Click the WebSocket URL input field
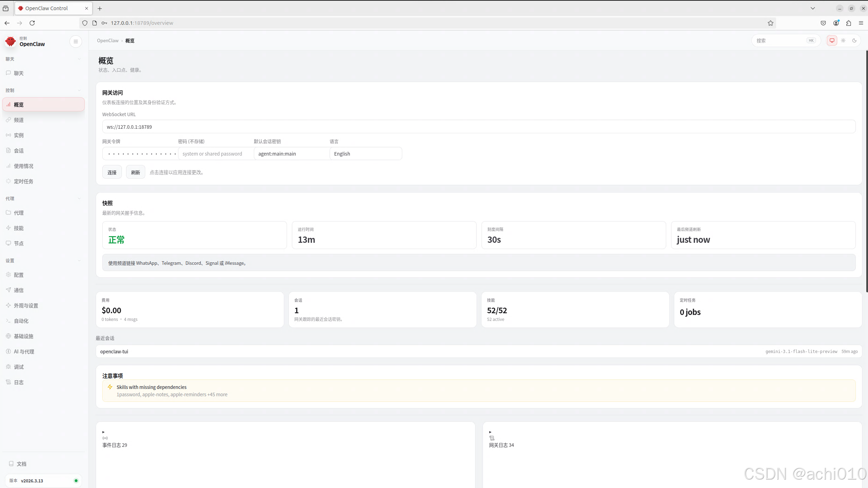868x488 pixels. pyautogui.click(x=478, y=127)
